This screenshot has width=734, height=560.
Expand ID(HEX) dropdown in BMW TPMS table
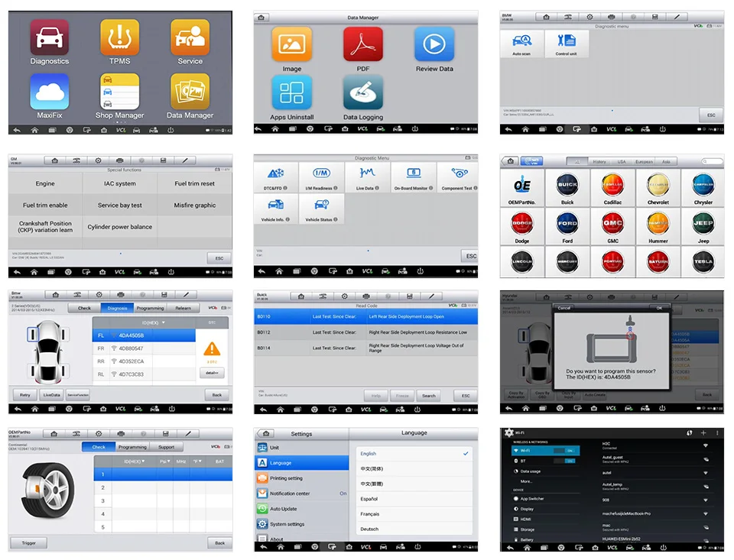point(154,322)
